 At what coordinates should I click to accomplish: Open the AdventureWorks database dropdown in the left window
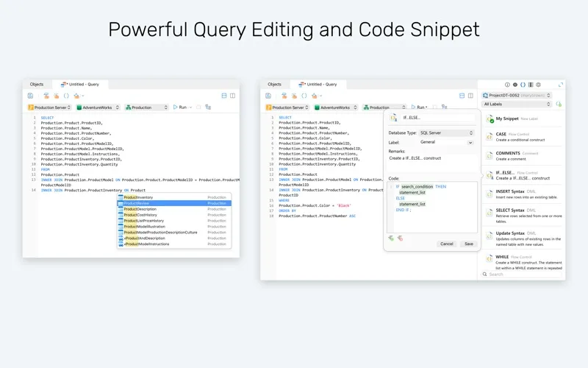point(98,107)
